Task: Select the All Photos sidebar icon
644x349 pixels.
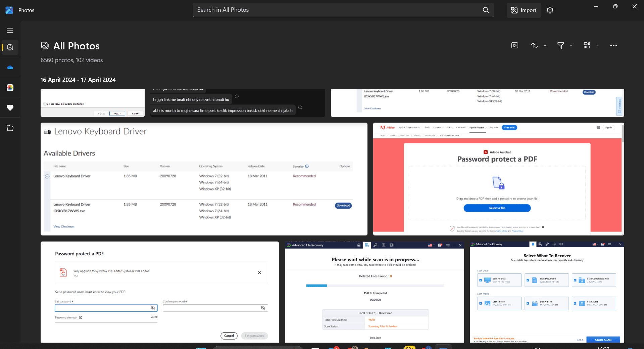Action: 10,47
